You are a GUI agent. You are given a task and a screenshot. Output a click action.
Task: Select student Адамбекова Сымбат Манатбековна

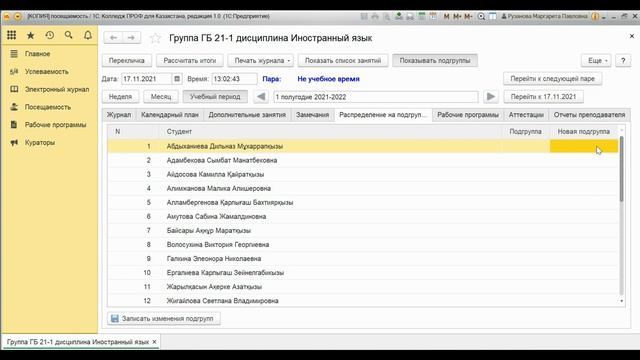click(222, 160)
